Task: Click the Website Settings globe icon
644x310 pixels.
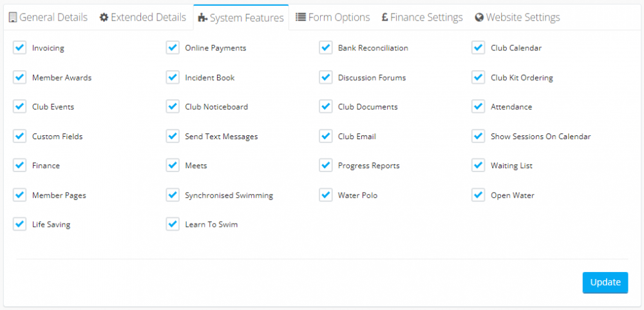Action: click(x=479, y=17)
